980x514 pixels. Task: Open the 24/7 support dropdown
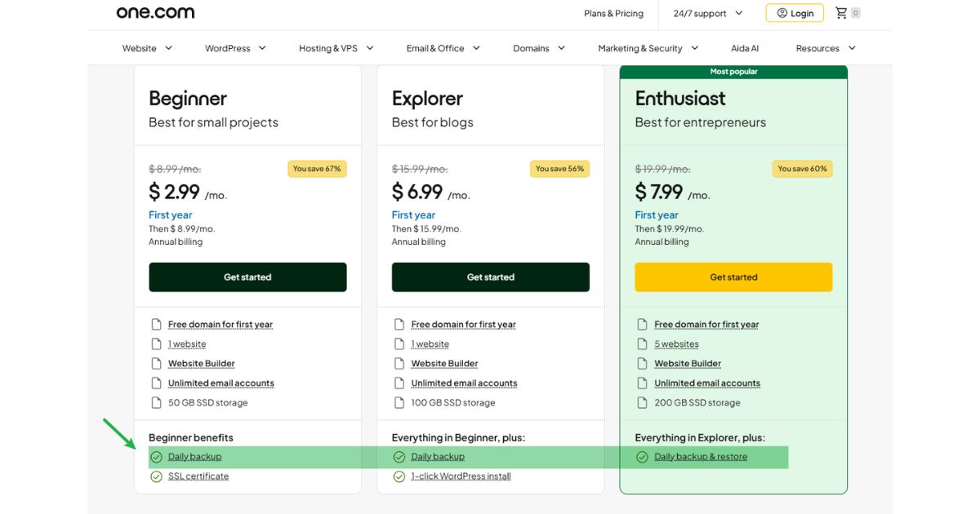point(708,13)
